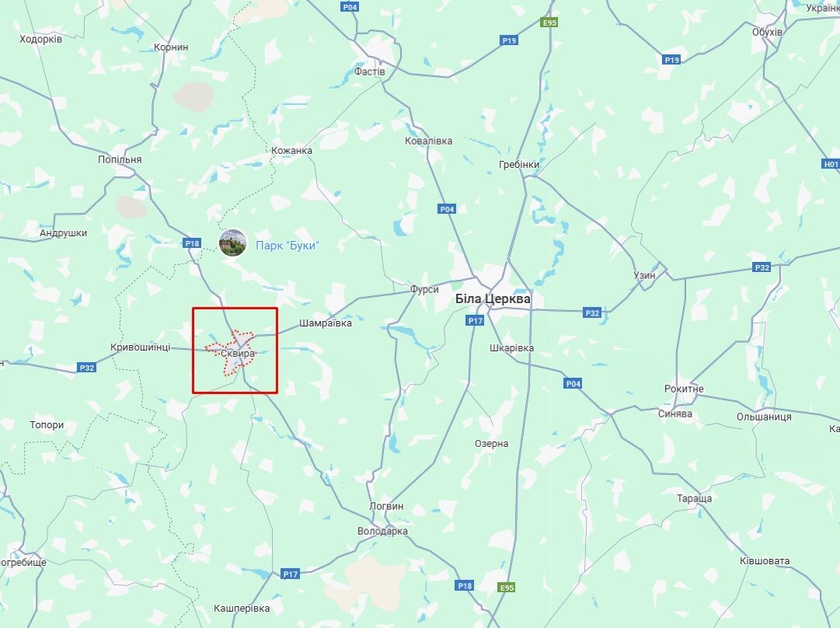This screenshot has height=628, width=840.
Task: Click the Володарка town label
Action: [x=382, y=531]
